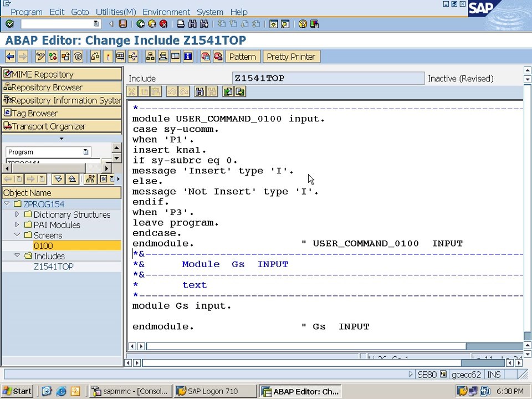This screenshot has width=532, height=399.
Task: Click Pattern button
Action: pyautogui.click(x=243, y=57)
